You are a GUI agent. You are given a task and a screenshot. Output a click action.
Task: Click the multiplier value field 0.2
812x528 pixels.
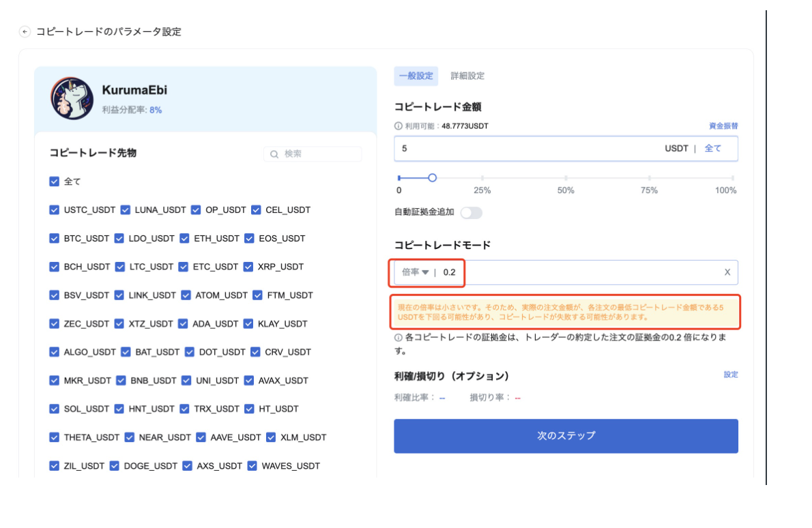pos(450,272)
